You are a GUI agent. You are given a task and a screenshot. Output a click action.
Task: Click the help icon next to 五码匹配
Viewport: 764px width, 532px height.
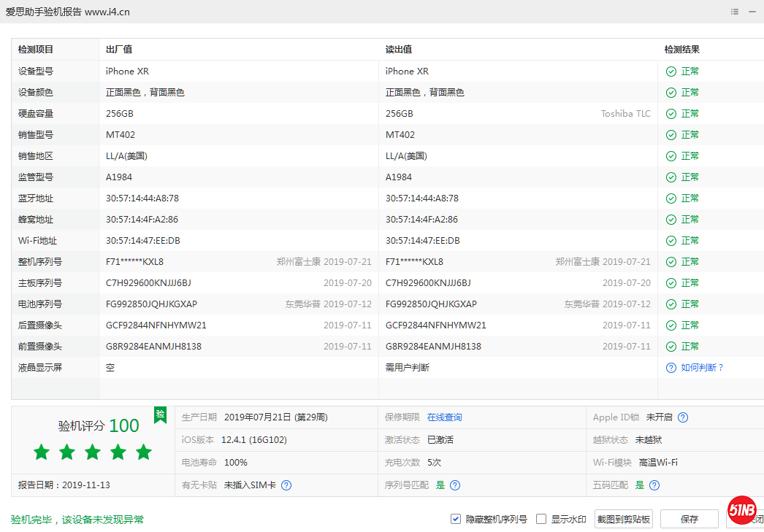654,485
